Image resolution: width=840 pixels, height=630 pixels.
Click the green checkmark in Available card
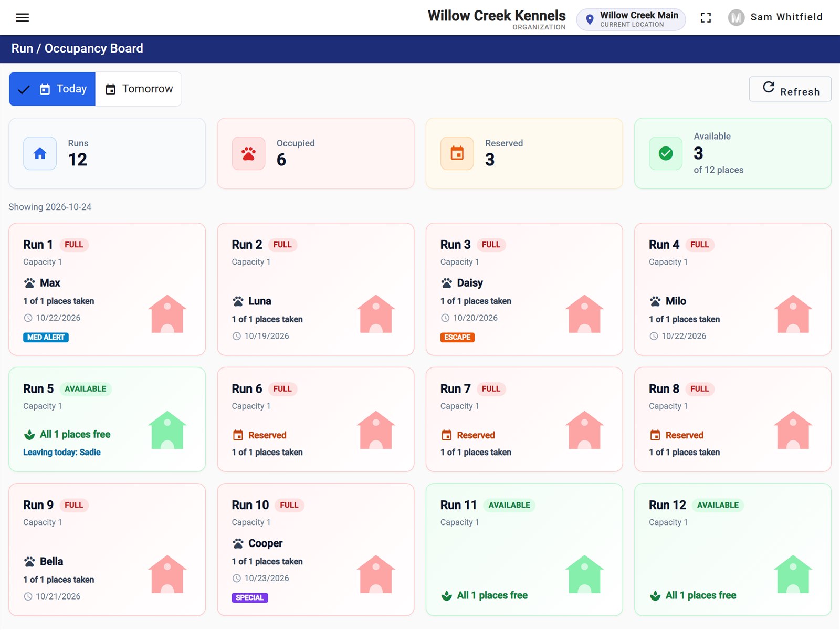[666, 153]
